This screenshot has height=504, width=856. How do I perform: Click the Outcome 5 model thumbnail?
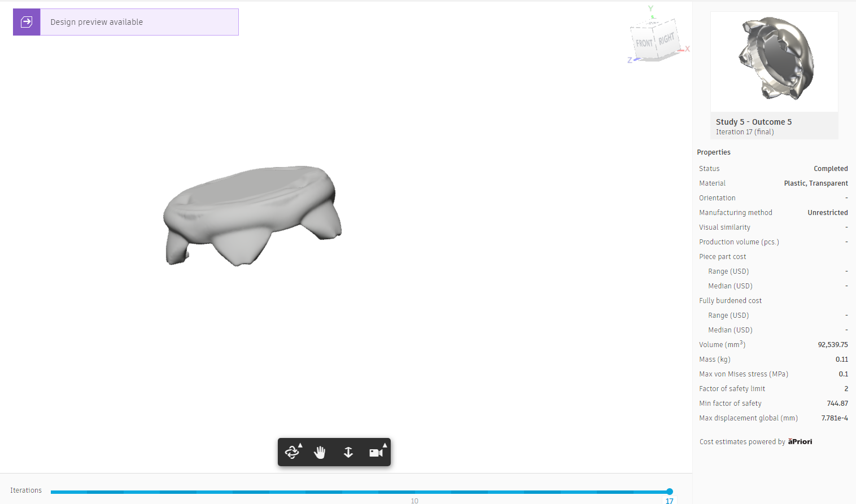pyautogui.click(x=774, y=59)
